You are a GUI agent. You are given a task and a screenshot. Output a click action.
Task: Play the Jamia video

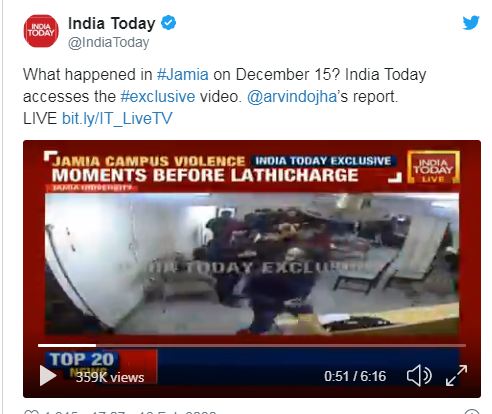click(48, 376)
